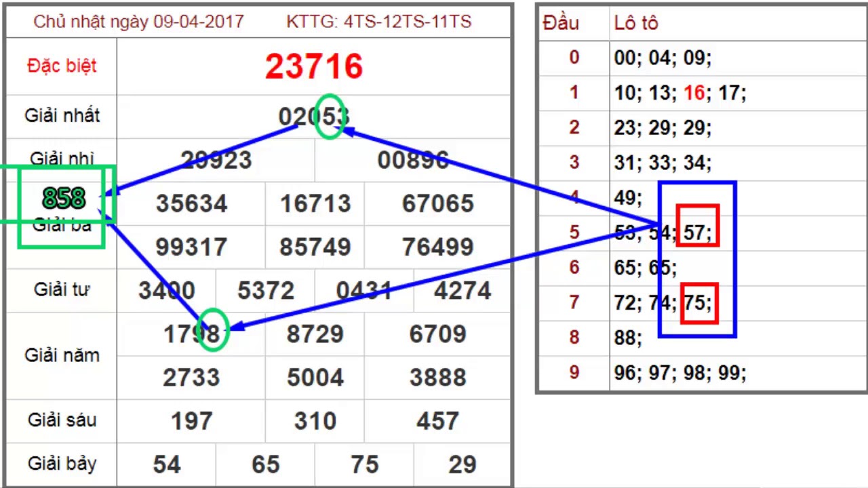Select the KTTG: 4TS-12TS-11TS text
The width and height of the screenshot is (868, 488).
coord(378,22)
